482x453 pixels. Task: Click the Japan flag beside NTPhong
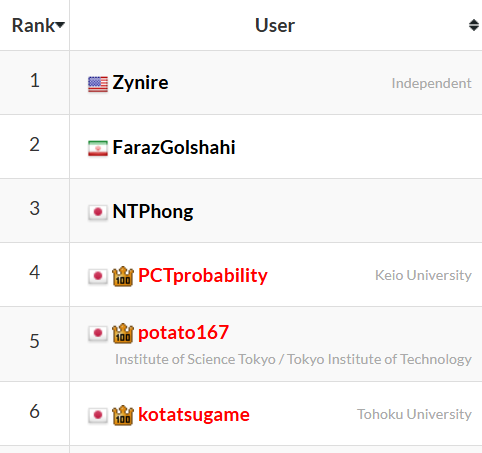(98, 212)
